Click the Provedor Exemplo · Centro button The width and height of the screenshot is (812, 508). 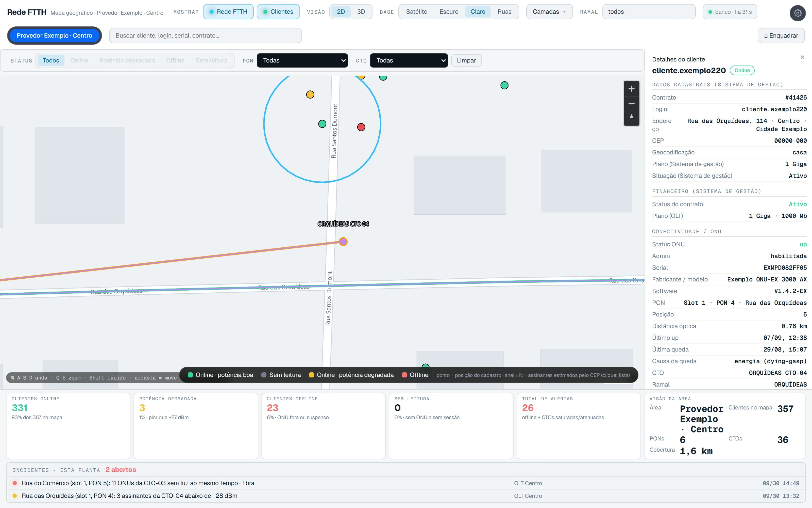[x=54, y=36]
